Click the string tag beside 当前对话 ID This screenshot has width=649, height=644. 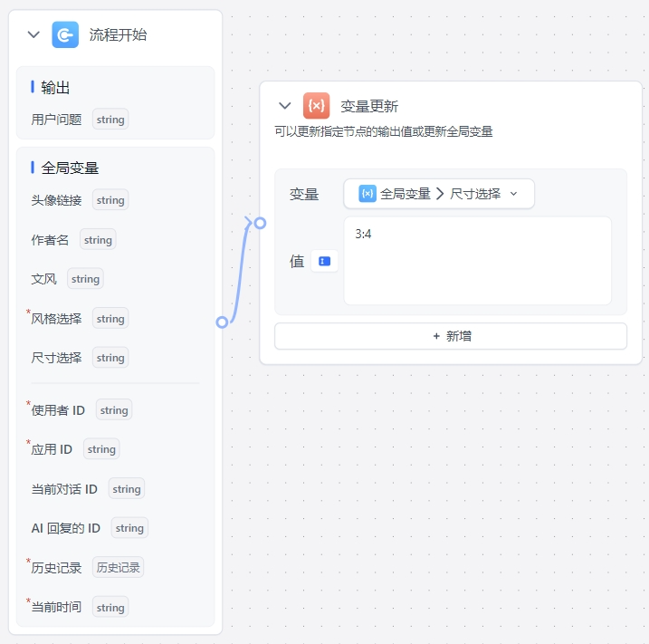click(x=127, y=489)
